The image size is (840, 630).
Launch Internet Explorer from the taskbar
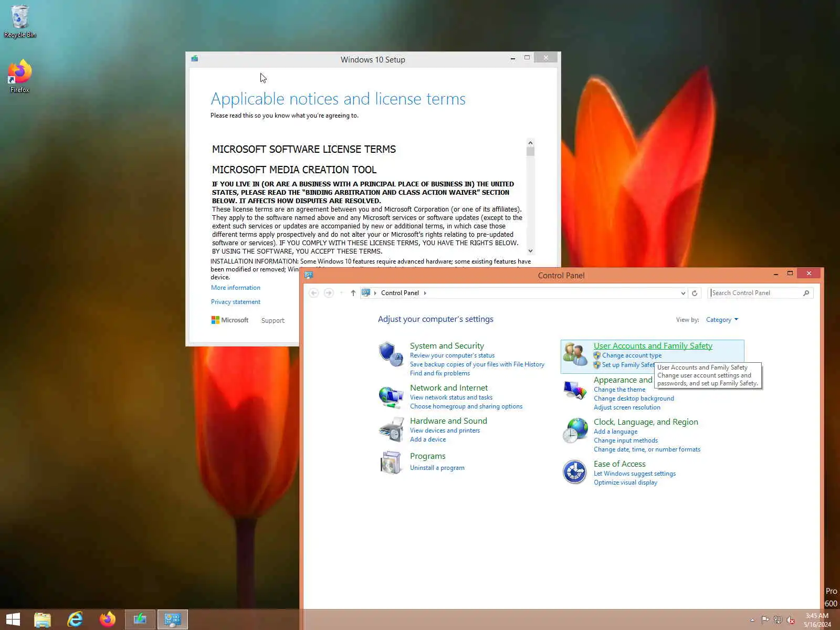(x=75, y=619)
